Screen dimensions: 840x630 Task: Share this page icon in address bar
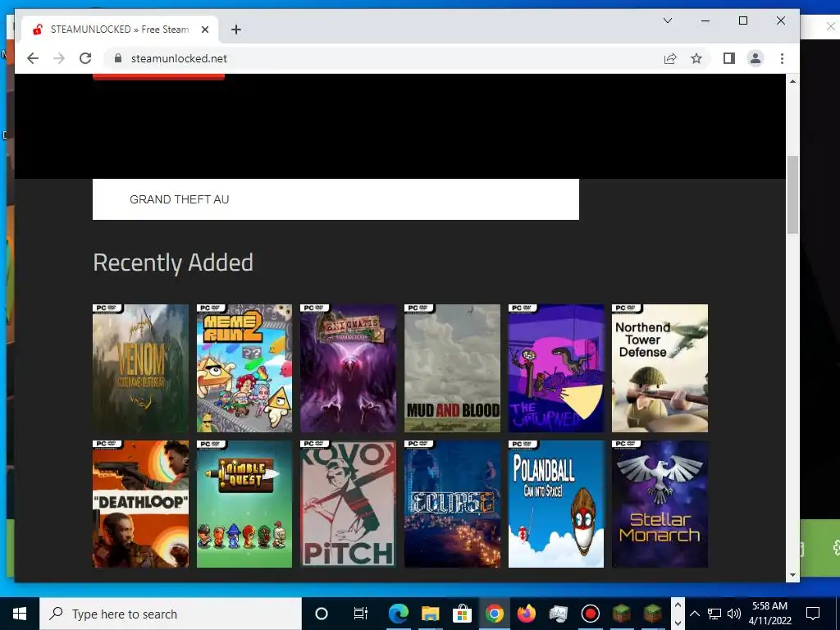click(670, 58)
